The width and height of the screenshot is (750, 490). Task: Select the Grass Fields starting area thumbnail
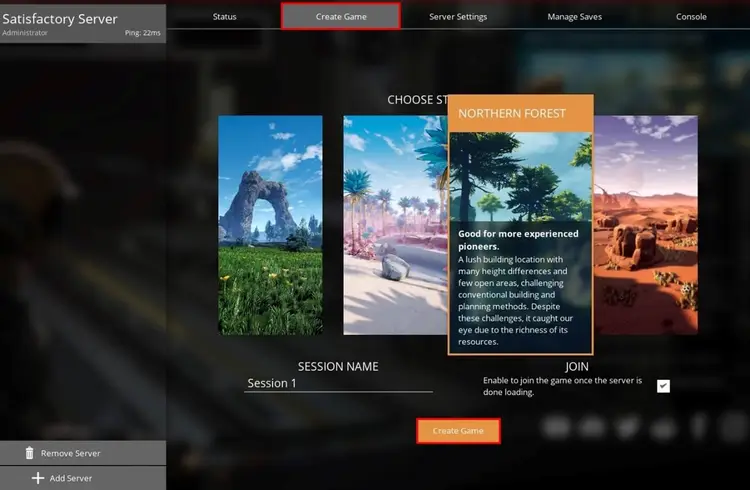tap(270, 225)
